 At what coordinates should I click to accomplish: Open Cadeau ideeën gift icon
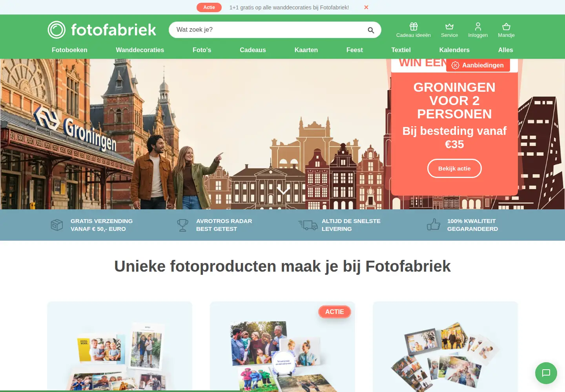tap(414, 26)
